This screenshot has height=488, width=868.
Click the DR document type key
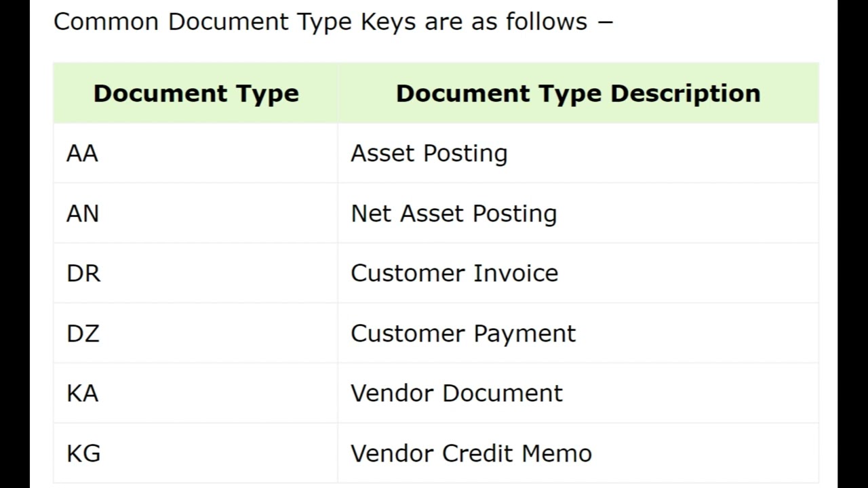[x=83, y=273]
